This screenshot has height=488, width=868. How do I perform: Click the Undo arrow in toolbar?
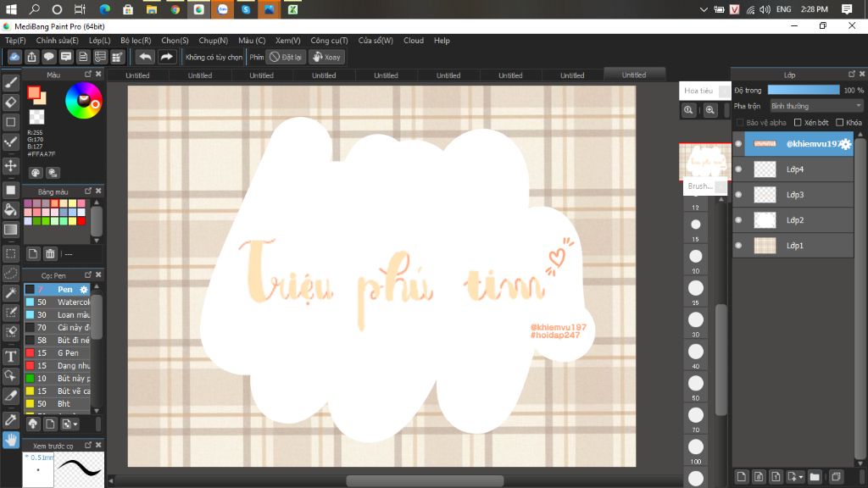[145, 57]
